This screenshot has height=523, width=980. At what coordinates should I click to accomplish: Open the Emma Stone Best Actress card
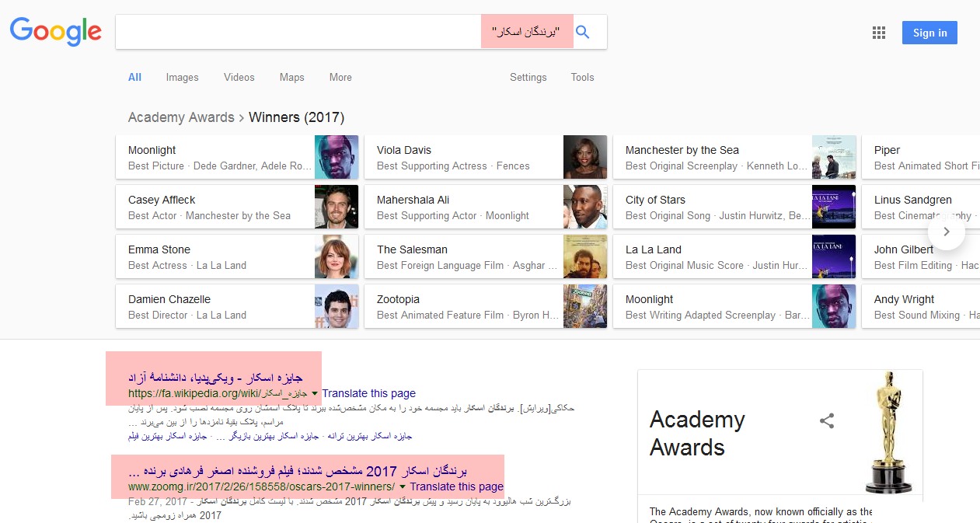click(x=236, y=257)
